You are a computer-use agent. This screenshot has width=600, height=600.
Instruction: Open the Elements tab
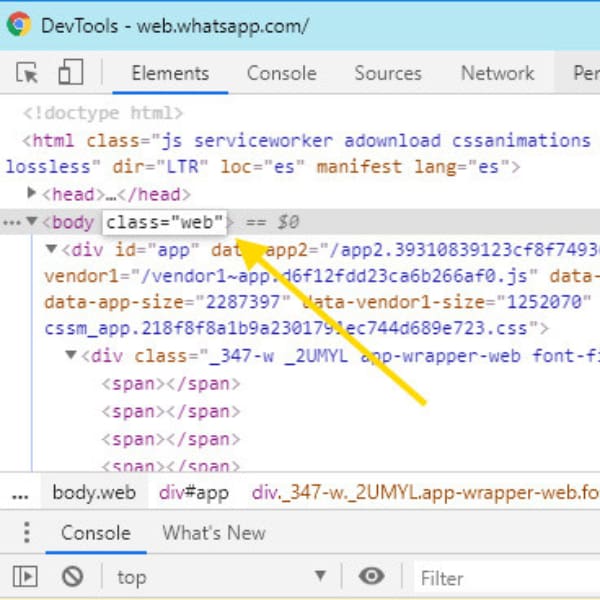170,73
